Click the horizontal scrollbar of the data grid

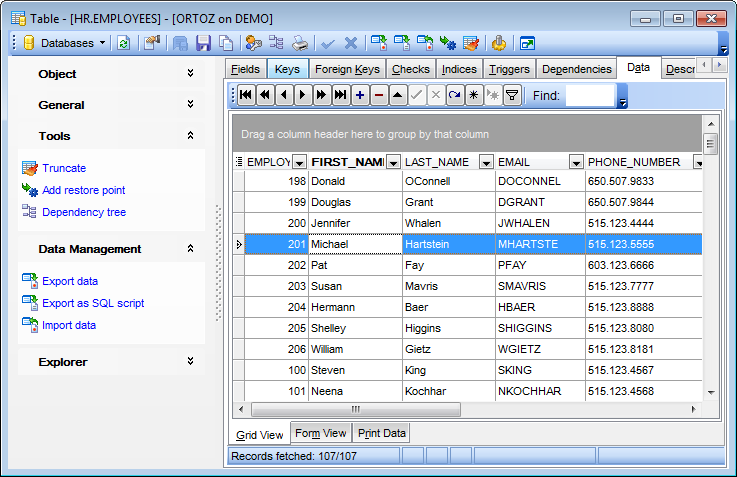pos(355,409)
